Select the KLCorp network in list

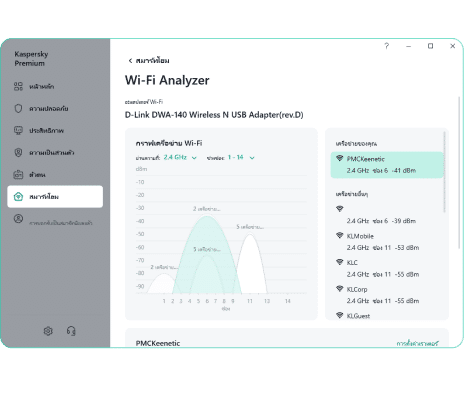pos(387,295)
